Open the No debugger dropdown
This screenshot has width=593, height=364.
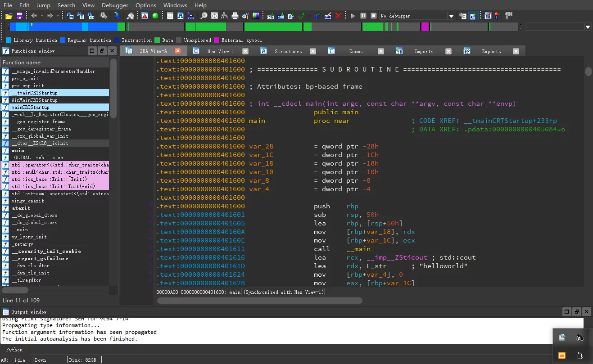click(451, 16)
